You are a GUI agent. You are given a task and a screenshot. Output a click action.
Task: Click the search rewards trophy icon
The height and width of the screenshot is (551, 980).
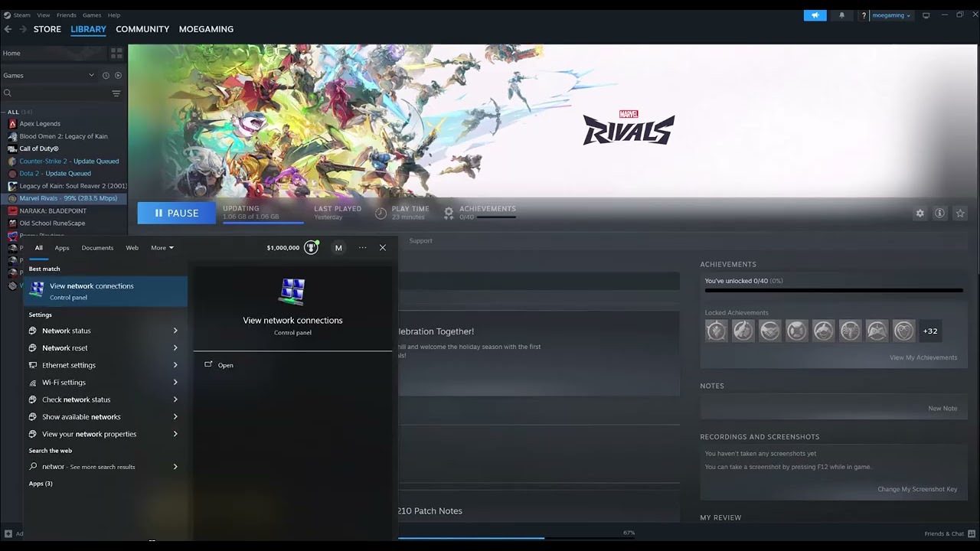tap(311, 247)
